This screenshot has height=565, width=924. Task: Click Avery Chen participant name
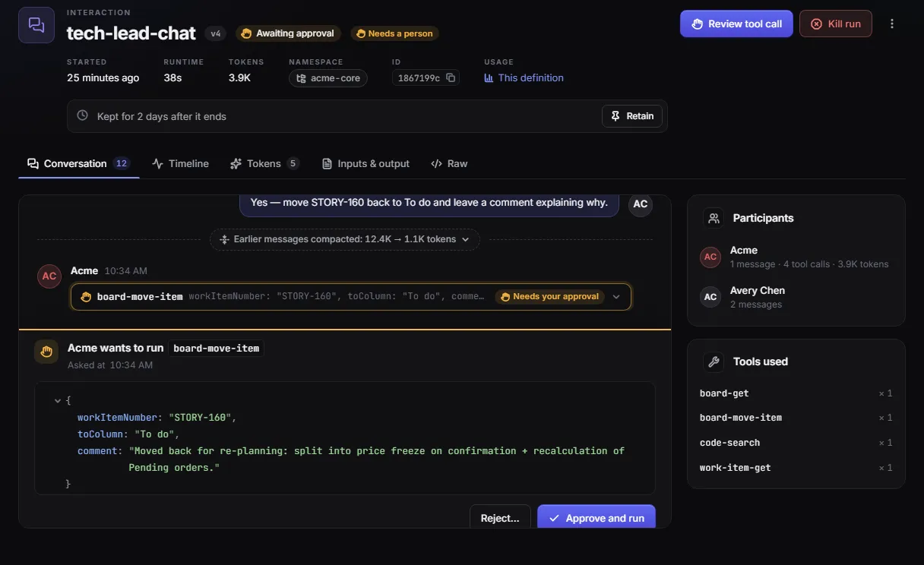click(757, 290)
